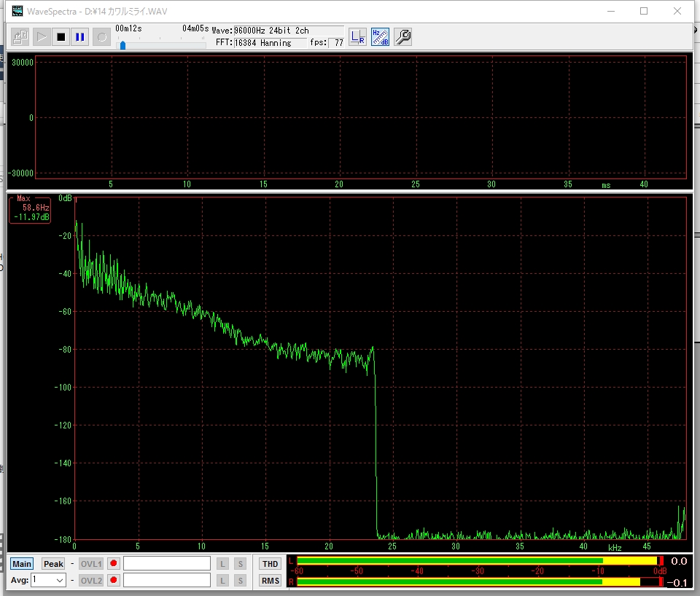Open audio file with the leftmost toolbar icon
The height and width of the screenshot is (596, 700).
[x=20, y=37]
